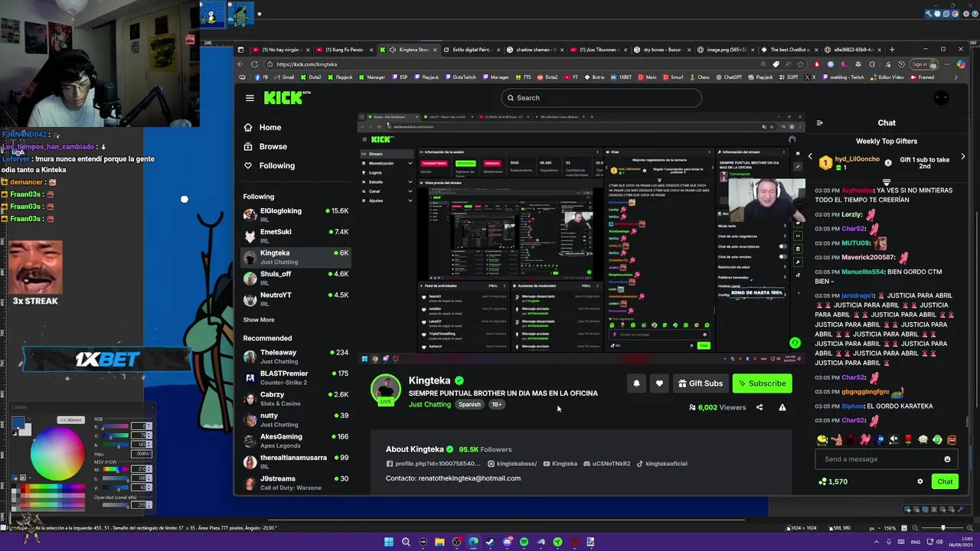The height and width of the screenshot is (551, 980).
Task: Click the share icon next to Viewers
Action: (759, 407)
